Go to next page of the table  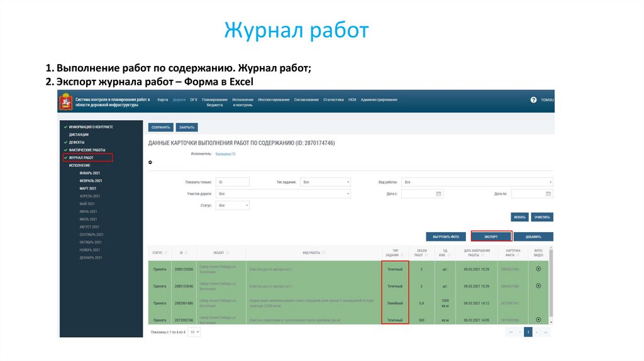(x=537, y=332)
